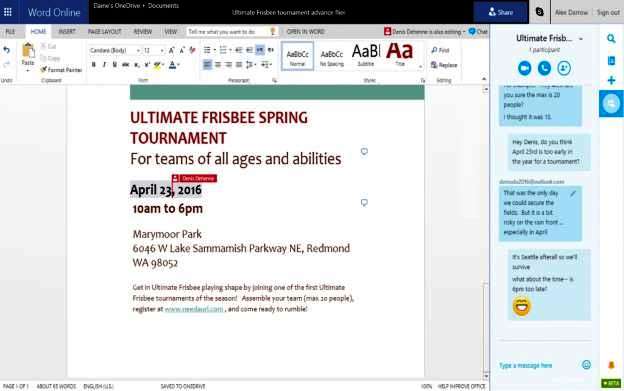Switch to the VIEW tab
This screenshot has height=391, width=624.
pos(170,31)
